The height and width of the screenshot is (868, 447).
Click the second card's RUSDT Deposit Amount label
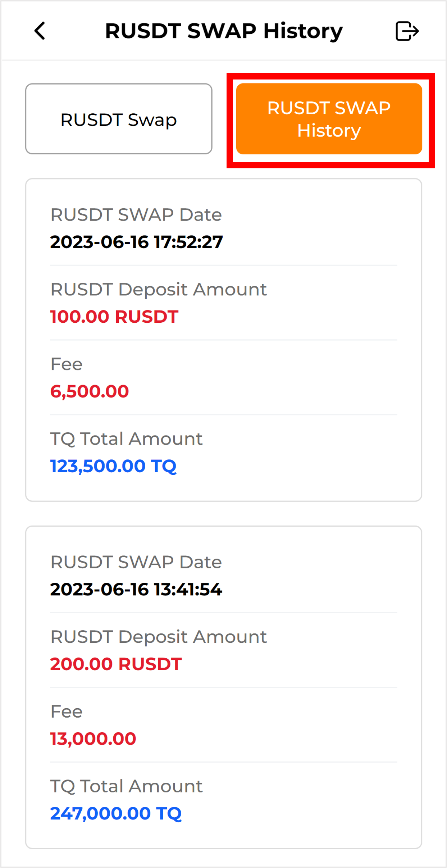point(159,637)
